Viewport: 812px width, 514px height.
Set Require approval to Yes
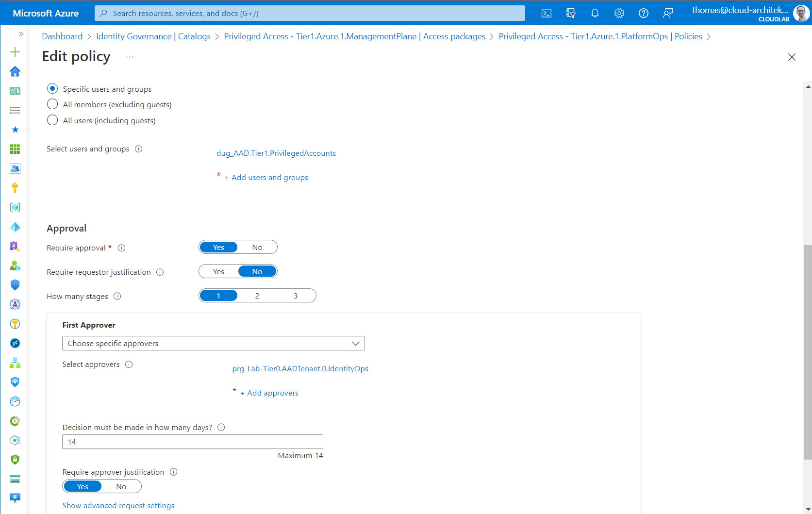218,248
